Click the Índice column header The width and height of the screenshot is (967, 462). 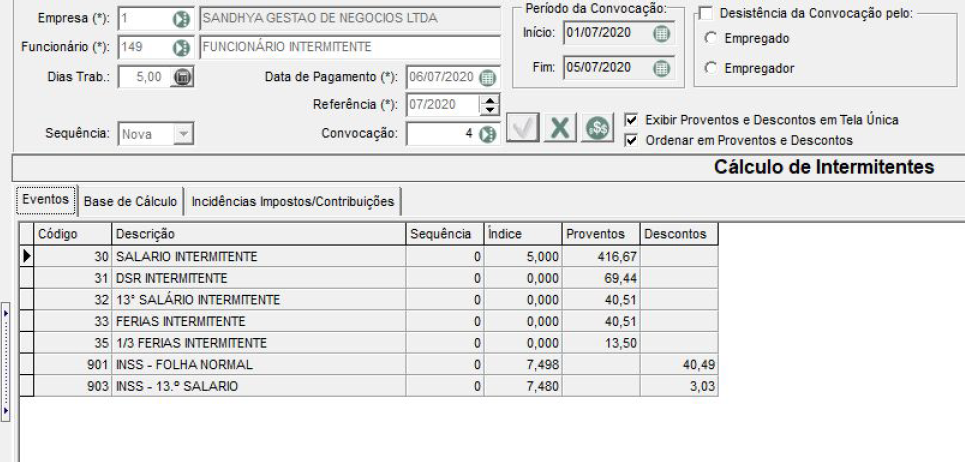(x=523, y=234)
